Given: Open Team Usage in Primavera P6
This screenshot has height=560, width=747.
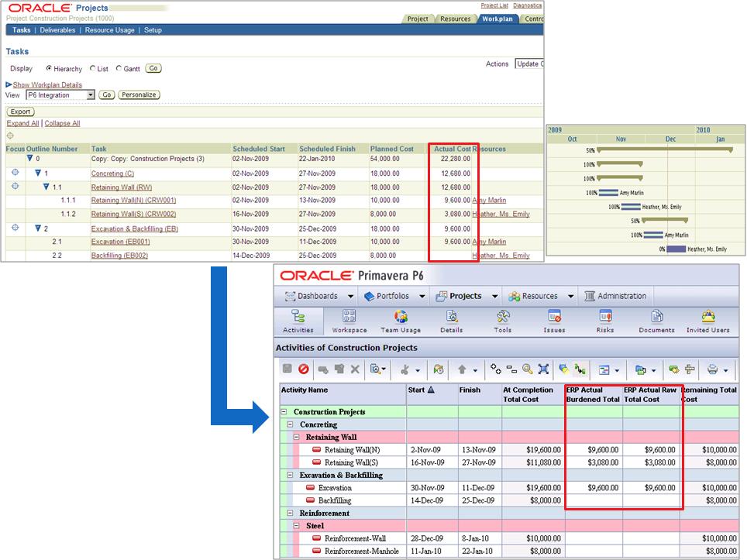Looking at the screenshot, I should coord(401,321).
